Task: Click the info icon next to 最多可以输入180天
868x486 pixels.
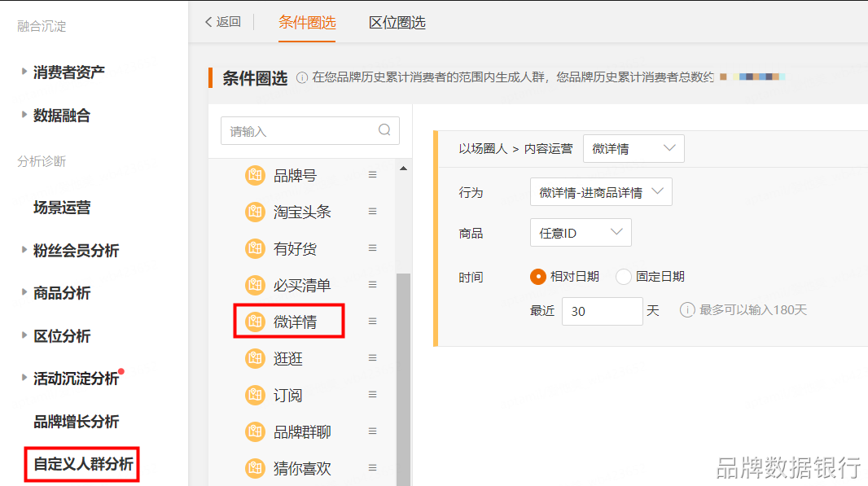Action: tap(687, 310)
